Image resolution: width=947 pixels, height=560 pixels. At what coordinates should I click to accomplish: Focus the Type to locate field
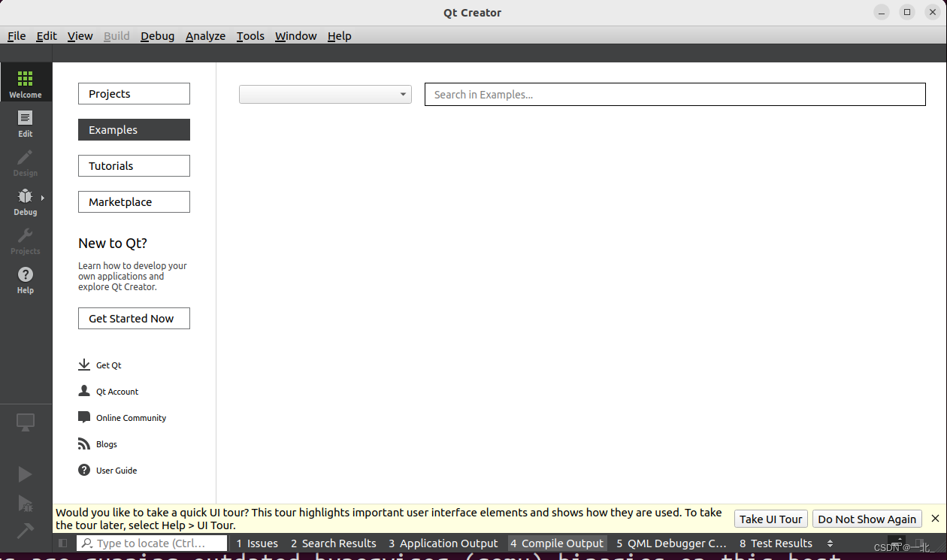click(152, 543)
